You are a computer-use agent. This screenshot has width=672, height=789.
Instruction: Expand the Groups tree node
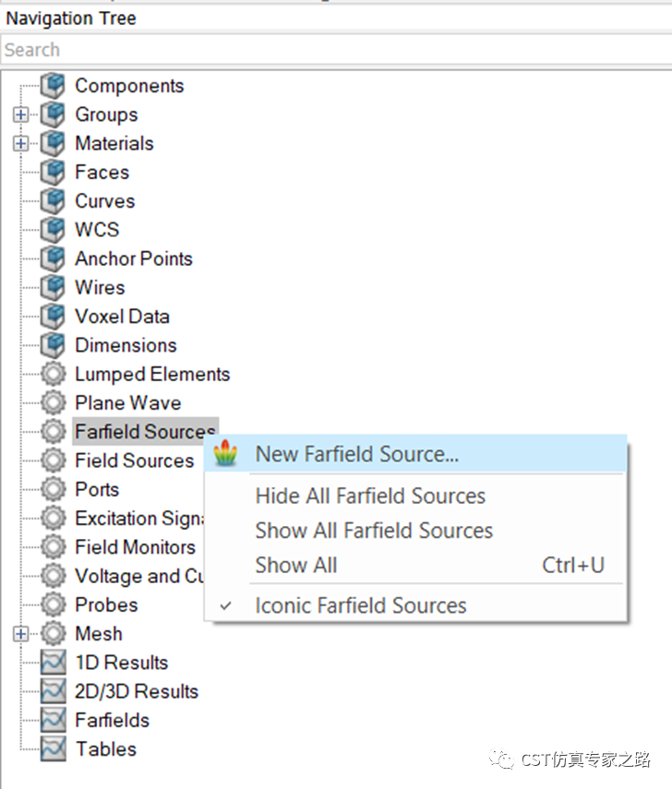pyautogui.click(x=20, y=114)
